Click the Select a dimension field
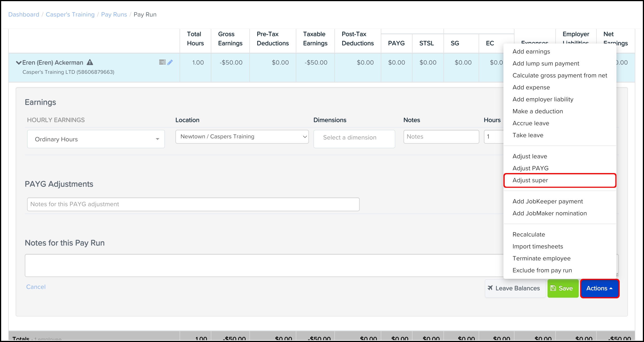This screenshot has height=342, width=644. point(354,138)
